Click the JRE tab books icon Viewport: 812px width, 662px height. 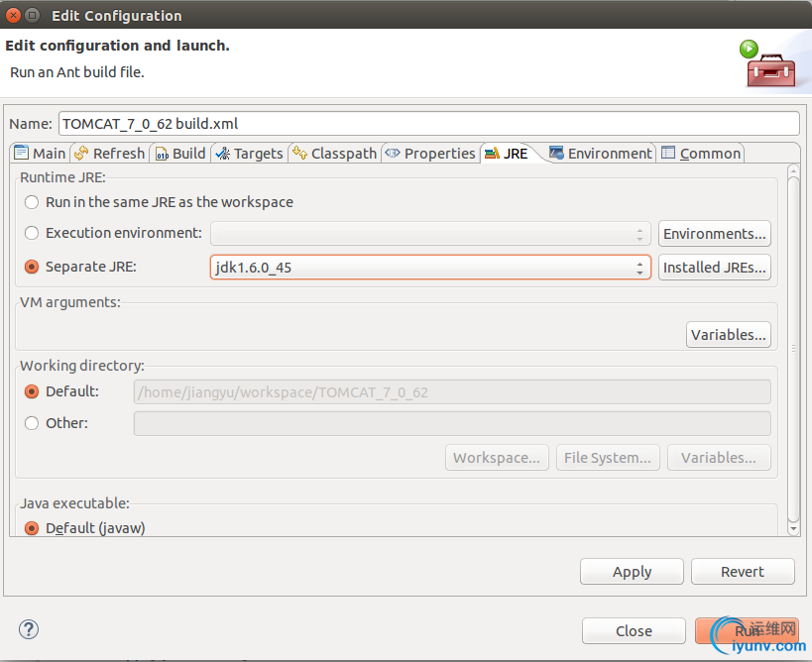click(x=492, y=154)
